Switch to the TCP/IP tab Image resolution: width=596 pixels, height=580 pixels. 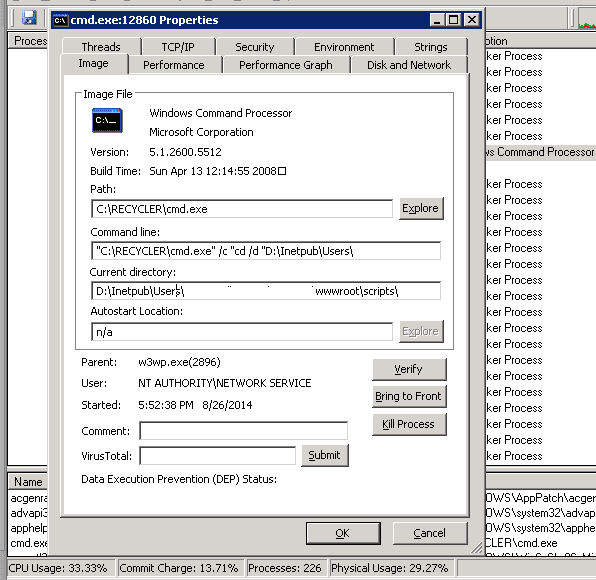178,47
